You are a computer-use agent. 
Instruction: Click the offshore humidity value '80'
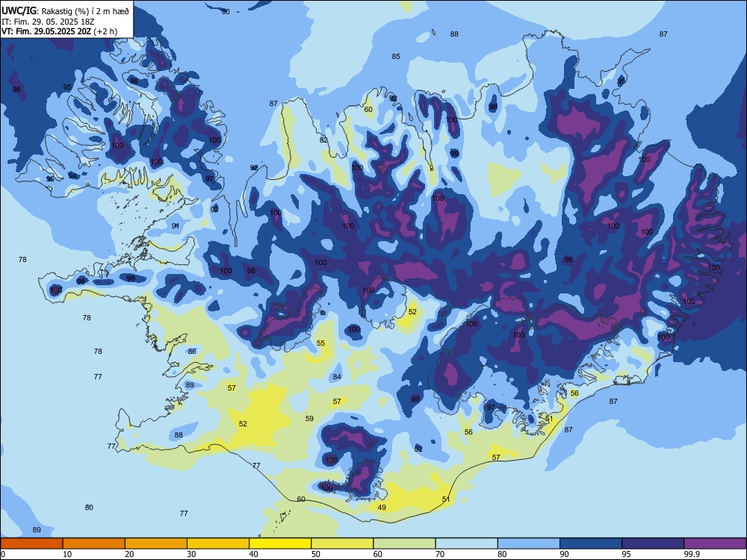pyautogui.click(x=89, y=508)
